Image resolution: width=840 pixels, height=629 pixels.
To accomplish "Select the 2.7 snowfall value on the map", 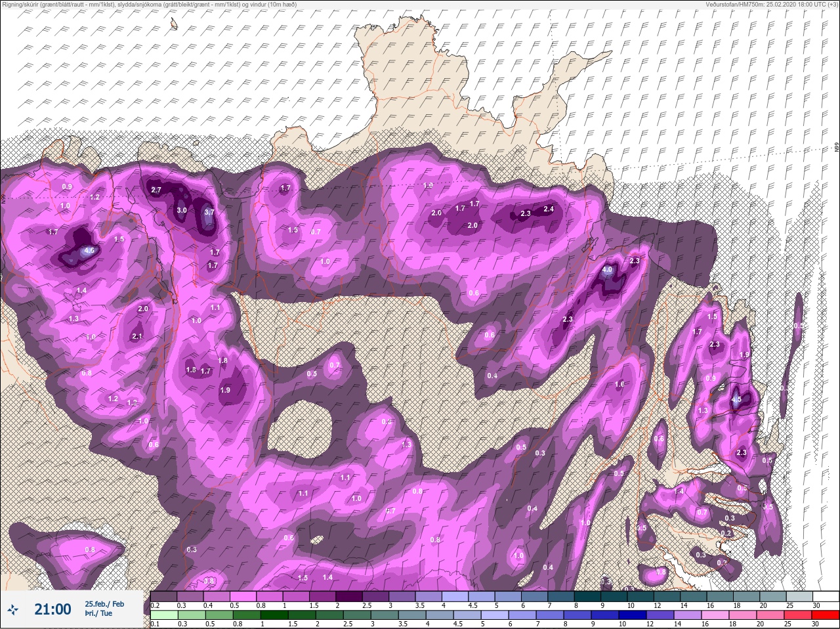I will pyautogui.click(x=156, y=190).
